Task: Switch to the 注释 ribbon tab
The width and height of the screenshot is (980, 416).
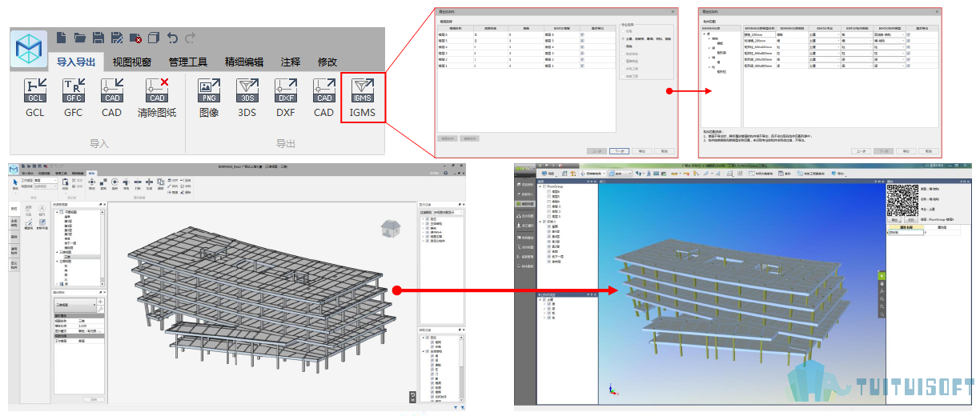Action: point(291,62)
